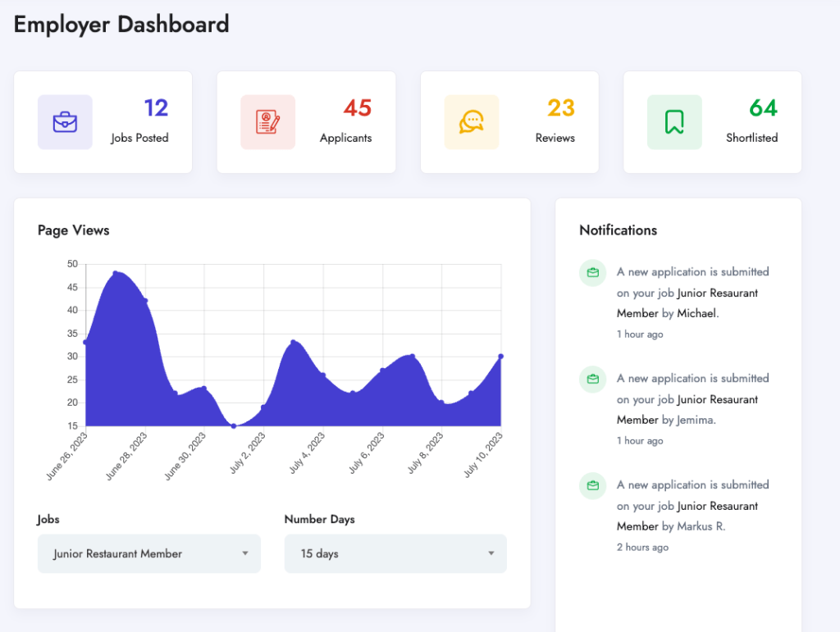Open the Number Days dropdown set to 15 days
The height and width of the screenshot is (632, 840).
[x=395, y=554]
